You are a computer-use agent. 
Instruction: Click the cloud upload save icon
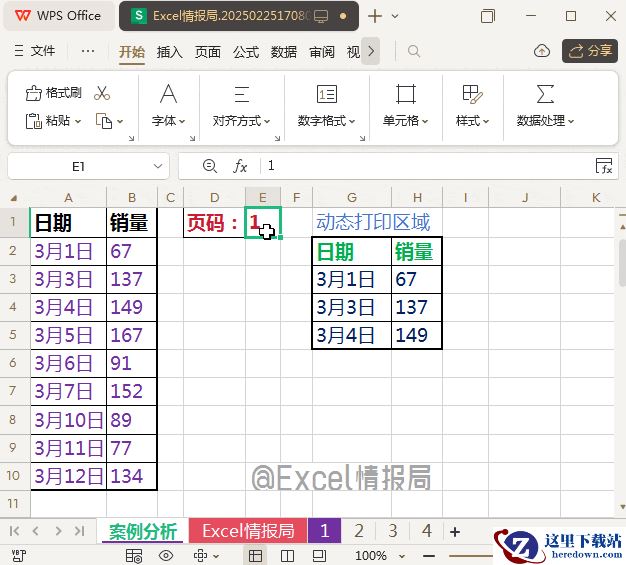pyautogui.click(x=542, y=51)
